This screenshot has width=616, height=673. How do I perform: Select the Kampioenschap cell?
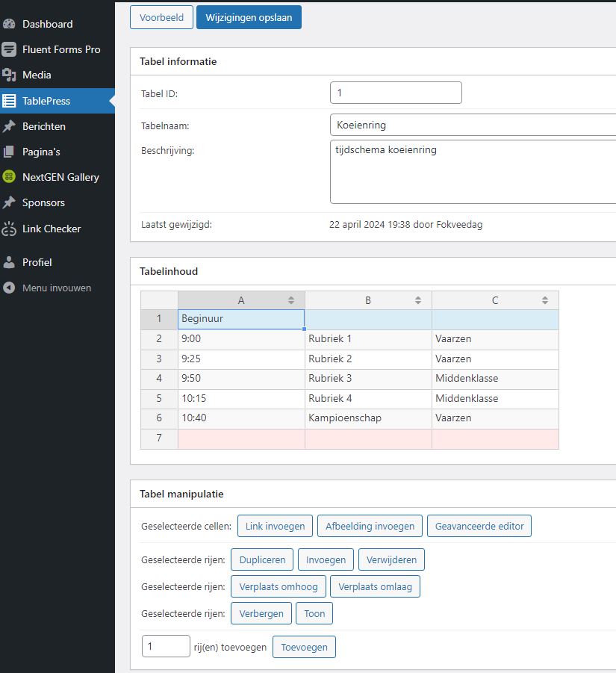pyautogui.click(x=368, y=418)
